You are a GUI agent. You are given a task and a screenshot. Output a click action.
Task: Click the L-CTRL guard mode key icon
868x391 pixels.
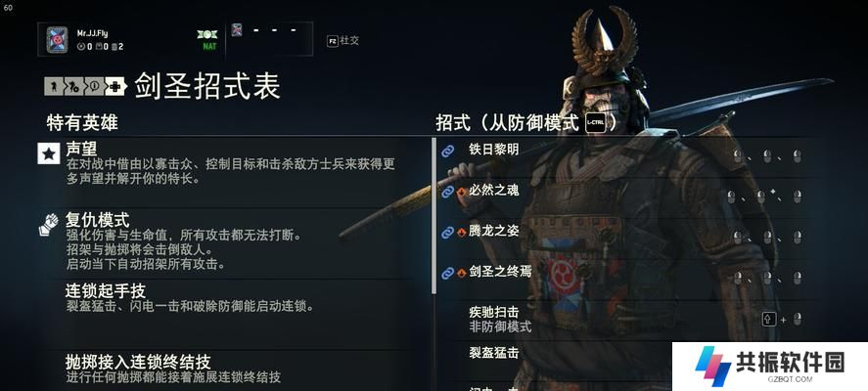pos(596,123)
